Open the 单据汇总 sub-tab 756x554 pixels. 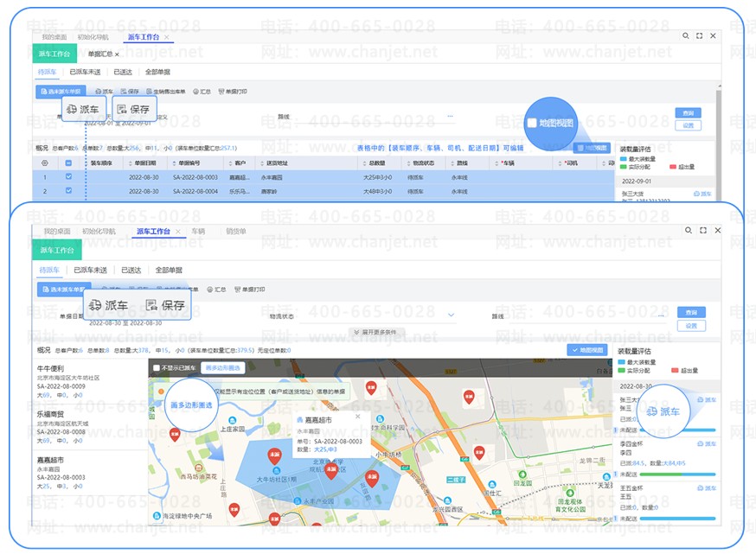100,54
